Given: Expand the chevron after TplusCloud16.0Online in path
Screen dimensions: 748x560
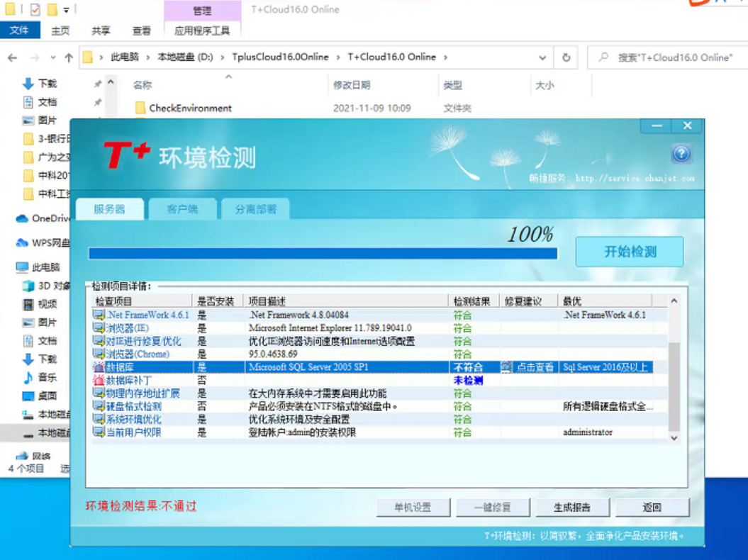Looking at the screenshot, I should point(338,57).
